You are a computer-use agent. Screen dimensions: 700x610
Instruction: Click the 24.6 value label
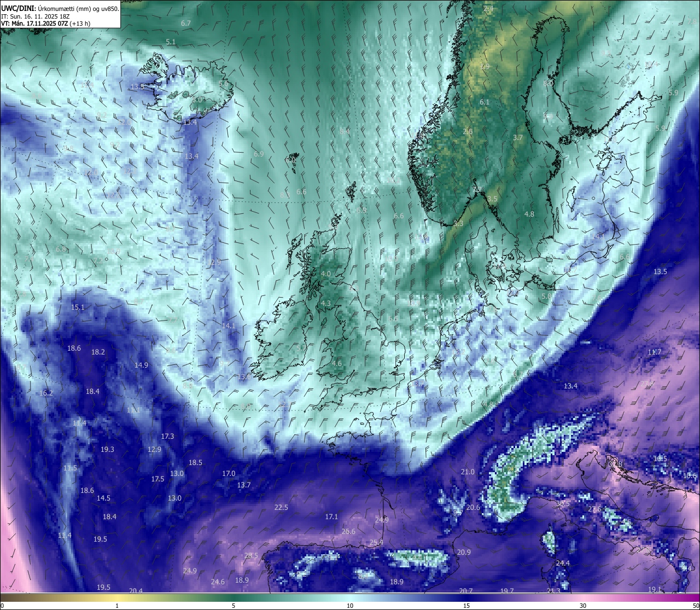(x=218, y=582)
